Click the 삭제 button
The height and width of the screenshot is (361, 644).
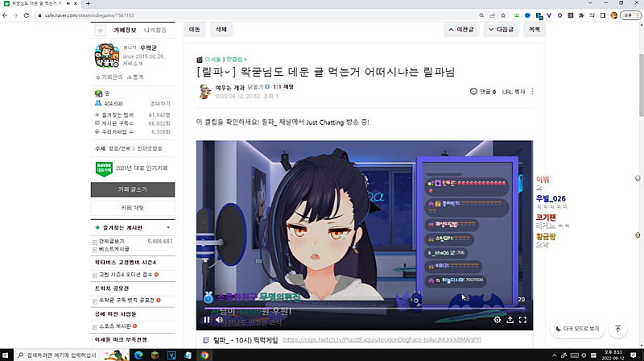click(x=221, y=30)
